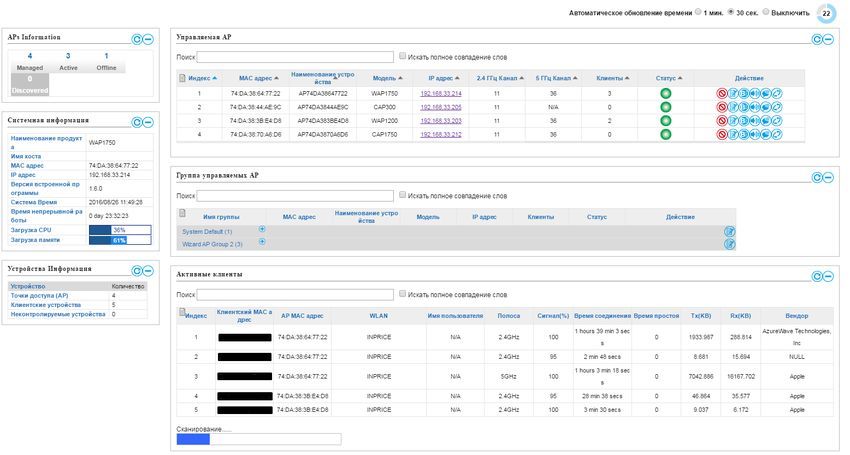Collapse the Группа управляемых AP panel

pyautogui.click(x=828, y=177)
